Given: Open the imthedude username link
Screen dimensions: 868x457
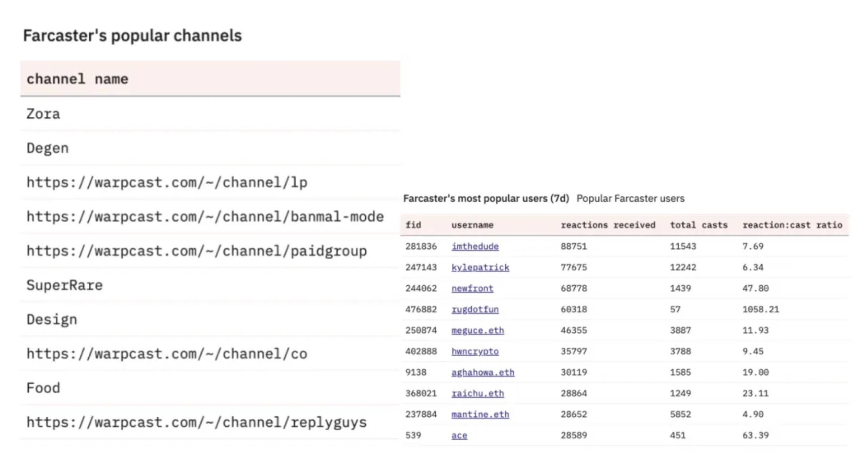Looking at the screenshot, I should click(x=475, y=246).
